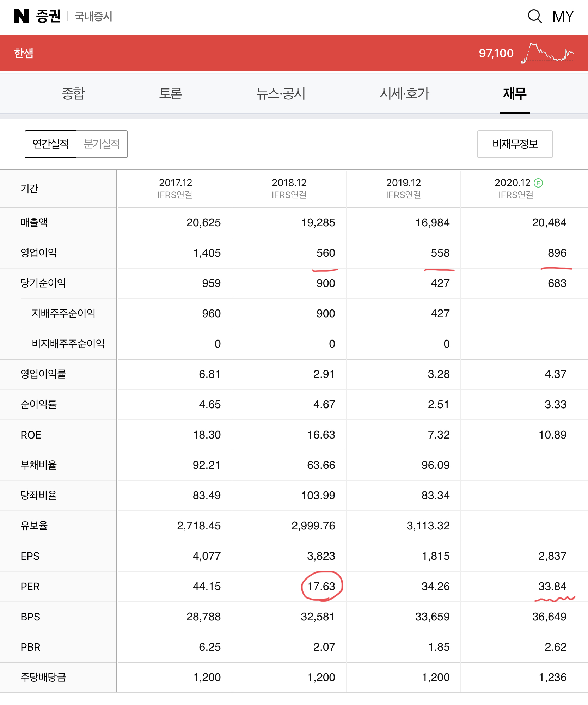The width and height of the screenshot is (588, 705).
Task: Tap the ROE value 10.89
Action: [x=553, y=435]
